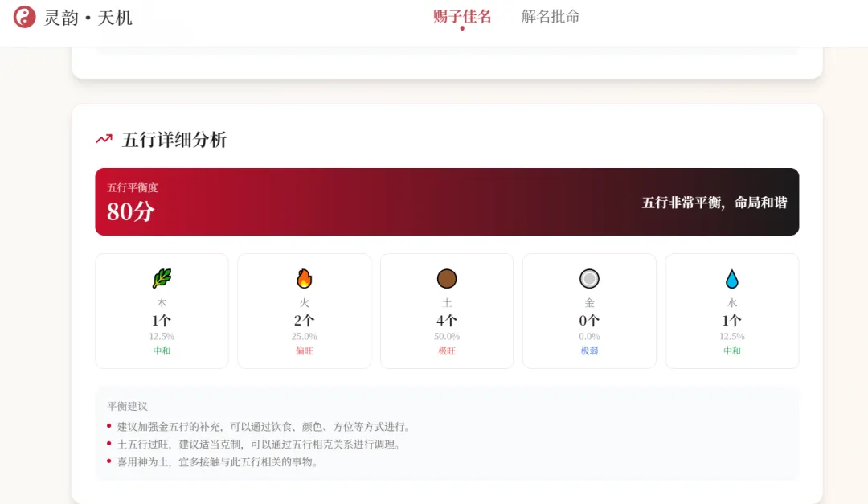Click the 平衡建议 heading

point(127,406)
